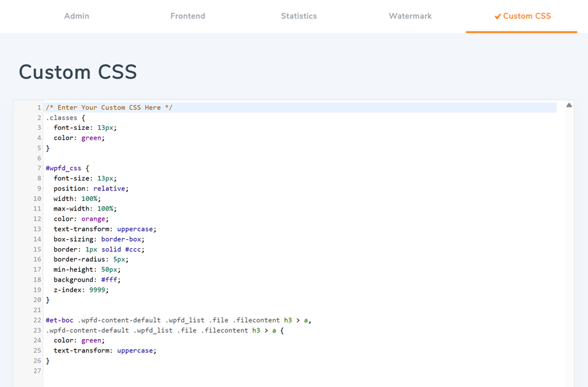Select the Custom CSS tab
588x387 pixels.
(522, 16)
